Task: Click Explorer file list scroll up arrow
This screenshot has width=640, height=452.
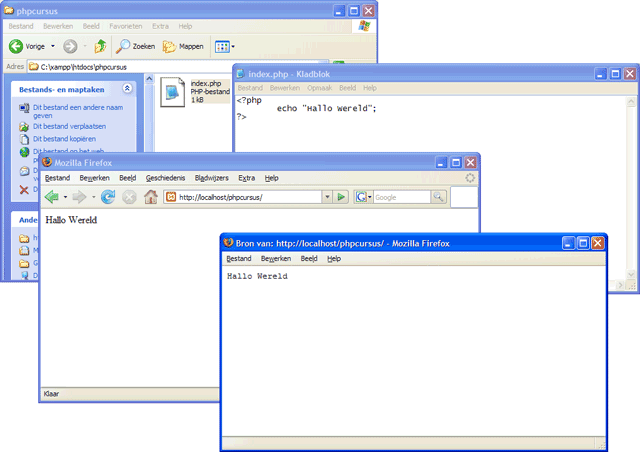Action: pyautogui.click(x=149, y=79)
